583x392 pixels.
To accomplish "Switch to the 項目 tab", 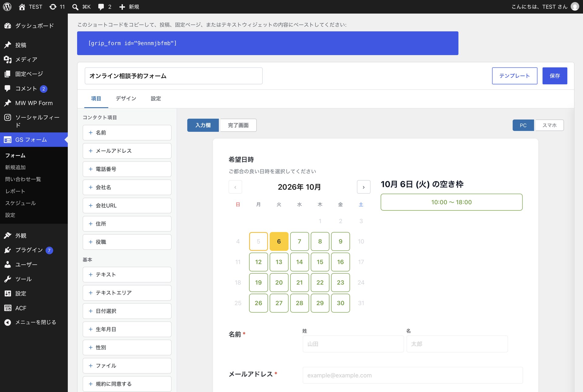I will tap(96, 99).
